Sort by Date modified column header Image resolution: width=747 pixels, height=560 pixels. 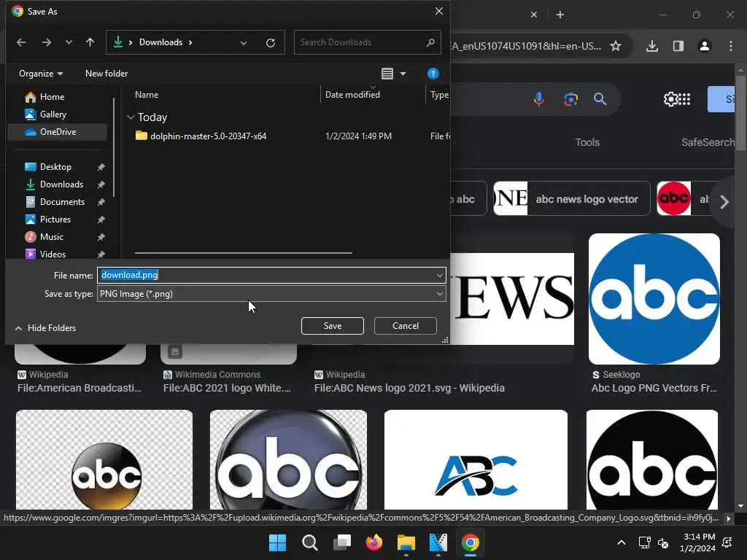pyautogui.click(x=352, y=95)
